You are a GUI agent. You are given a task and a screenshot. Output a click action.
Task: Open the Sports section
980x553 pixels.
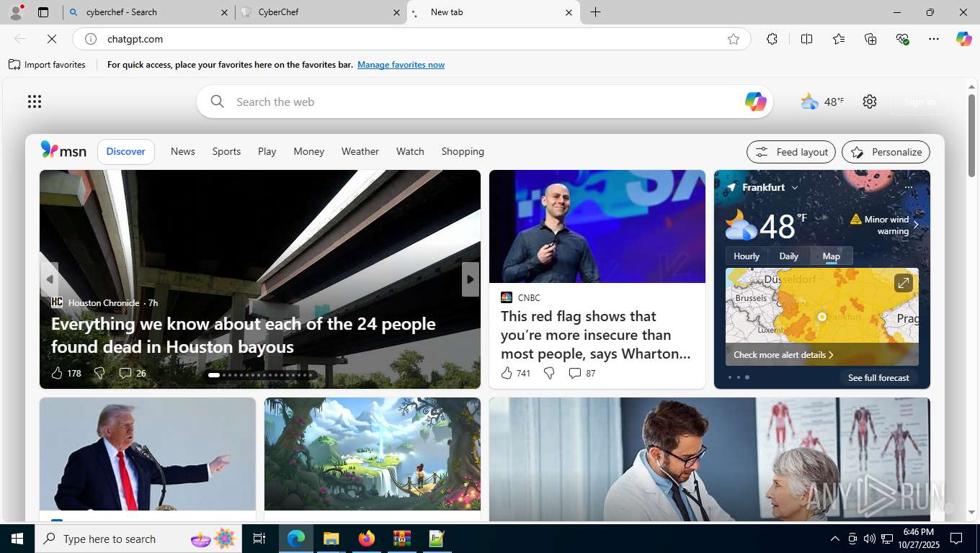click(226, 151)
